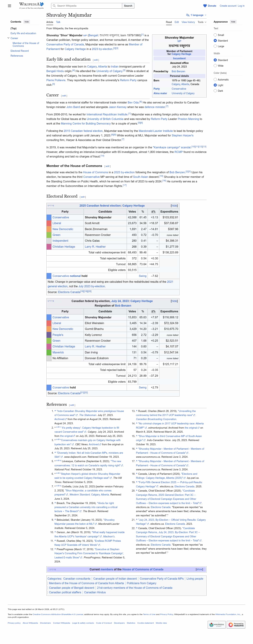Screen dimensions: 253x644
Task: Hide the 2025 Canadian federal election table
Action: tap(174, 206)
